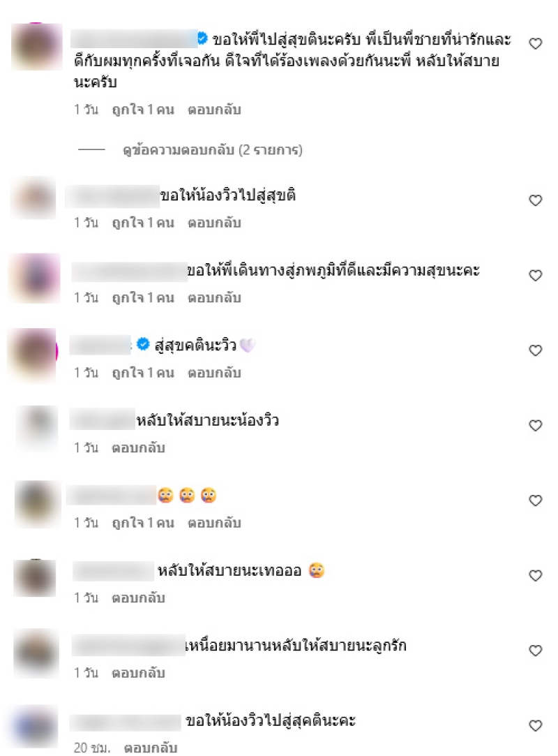Open avatar beside เหนื่อยมานานหลับให้สบายนะลูกรัก comment
The height and width of the screenshot is (756, 558).
36,653
